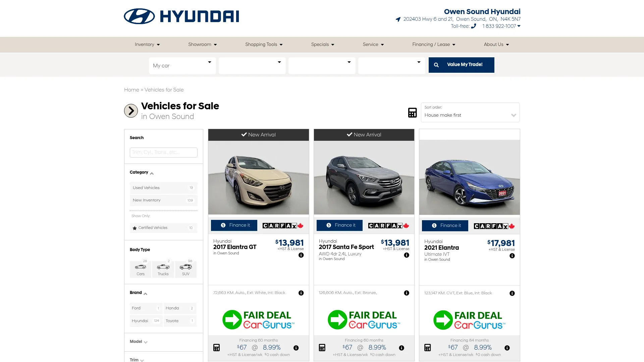Image resolution: width=644 pixels, height=362 pixels.
Task: Open the grey Santa Fe Sport photo
Action: pos(364,178)
